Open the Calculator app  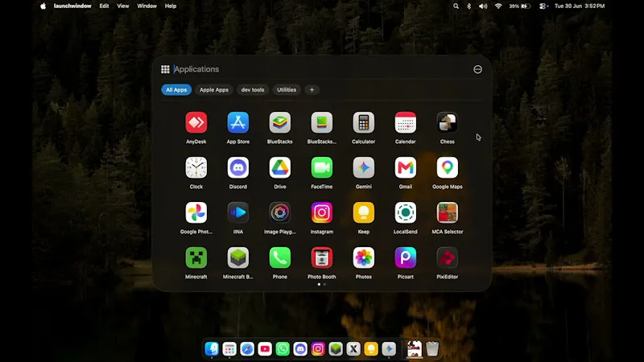pos(364,123)
